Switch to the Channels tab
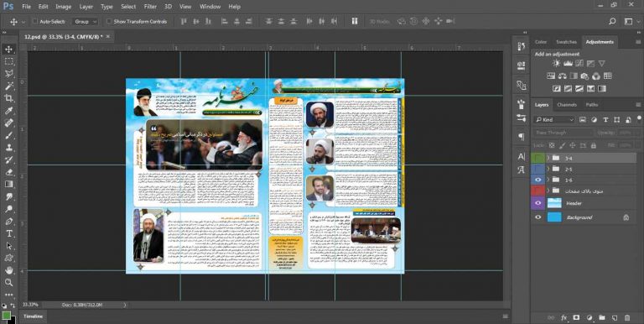This screenshot has height=324, width=644. [x=567, y=105]
